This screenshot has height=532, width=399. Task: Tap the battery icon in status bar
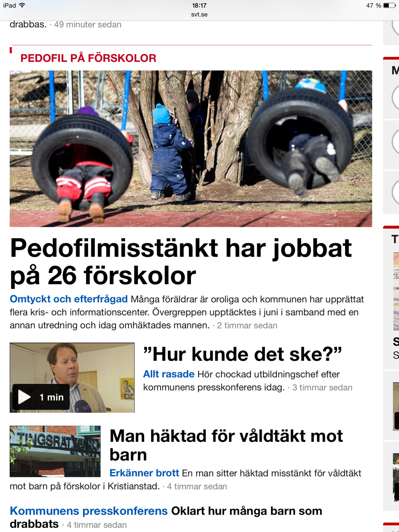[389, 6]
